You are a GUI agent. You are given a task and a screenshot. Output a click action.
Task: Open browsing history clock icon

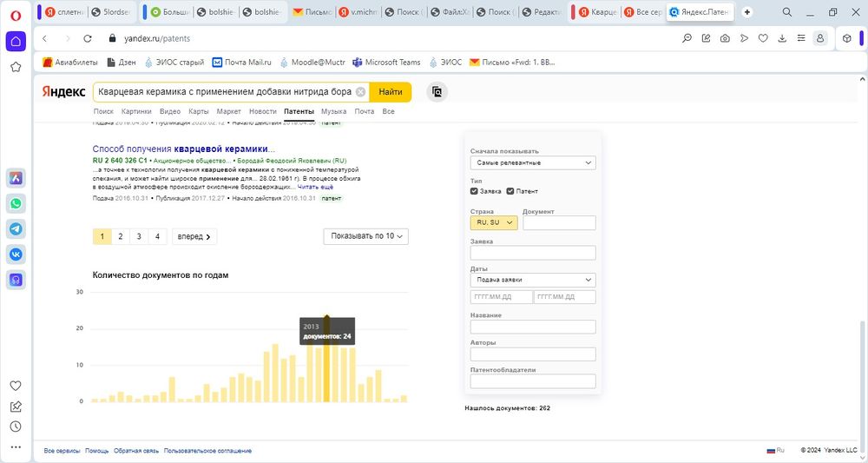point(16,427)
